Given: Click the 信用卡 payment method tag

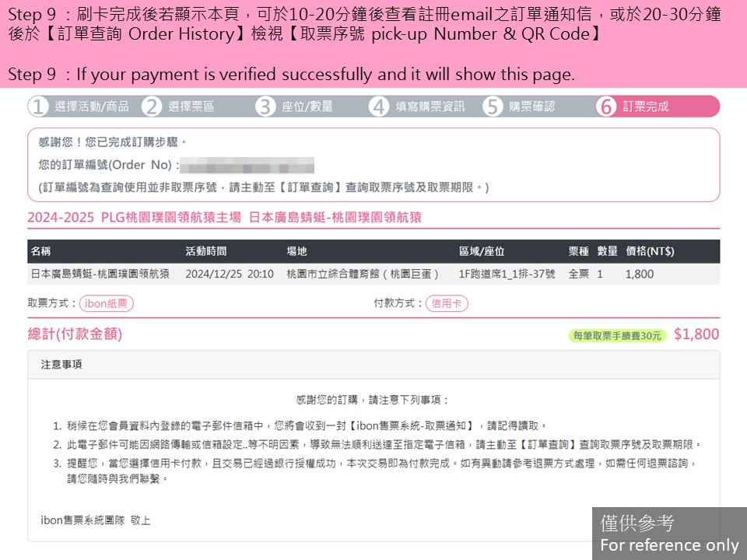Looking at the screenshot, I should coord(447,304).
